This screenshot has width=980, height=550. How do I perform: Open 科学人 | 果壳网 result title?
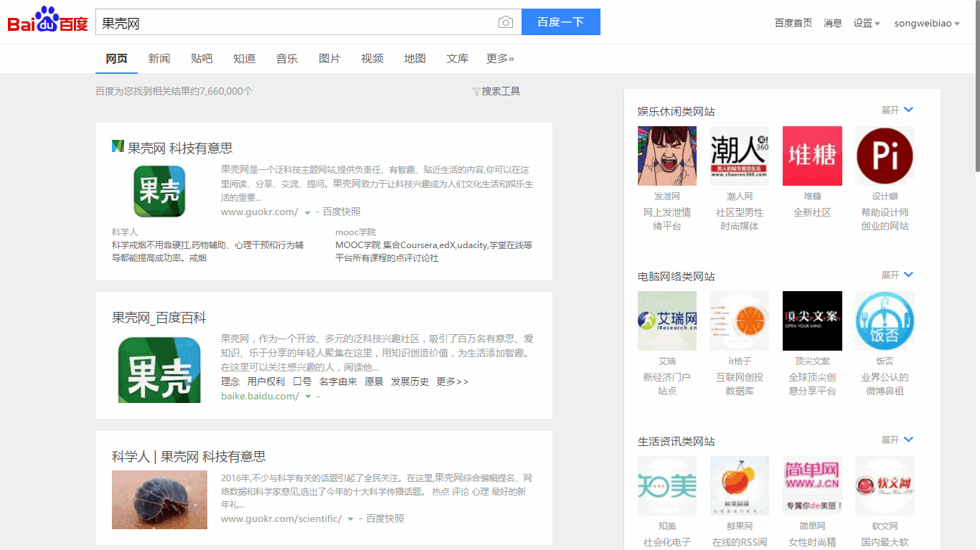pyautogui.click(x=189, y=457)
